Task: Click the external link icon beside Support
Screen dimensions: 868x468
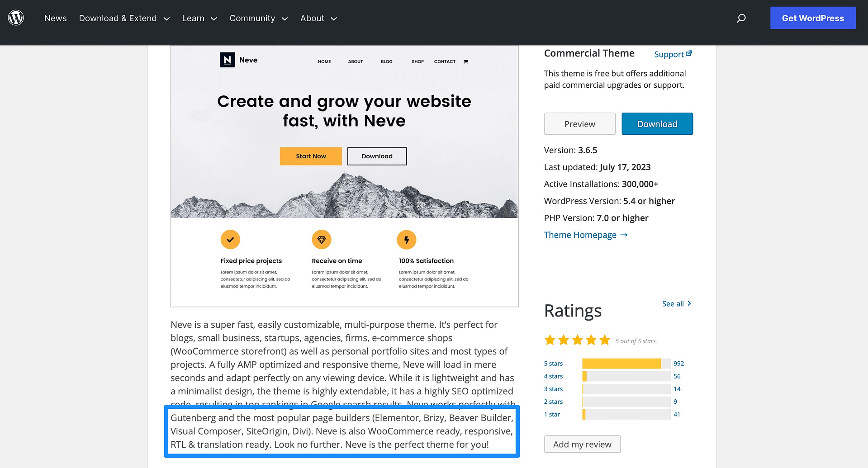Action: (x=689, y=53)
